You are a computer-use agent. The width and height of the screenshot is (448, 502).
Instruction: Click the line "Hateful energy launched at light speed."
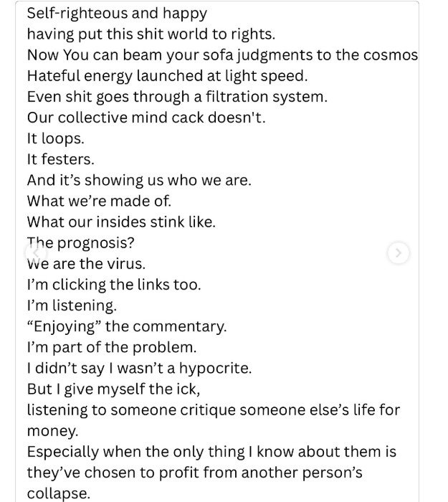[167, 76]
